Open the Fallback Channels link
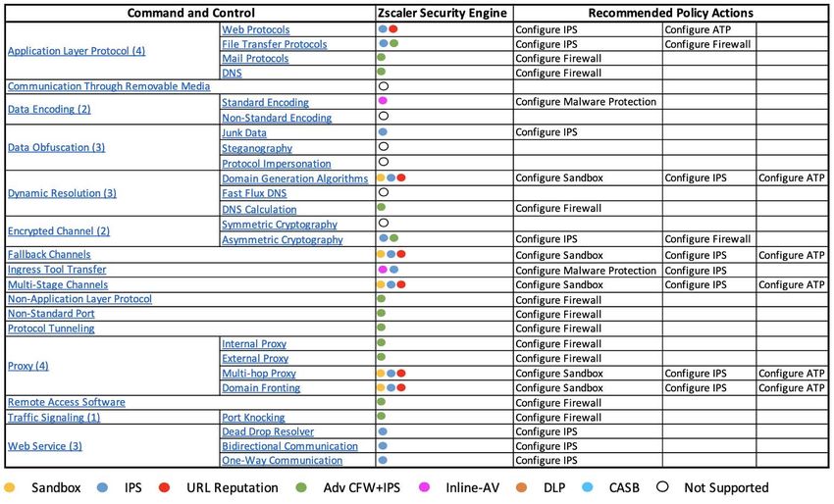 49,255
